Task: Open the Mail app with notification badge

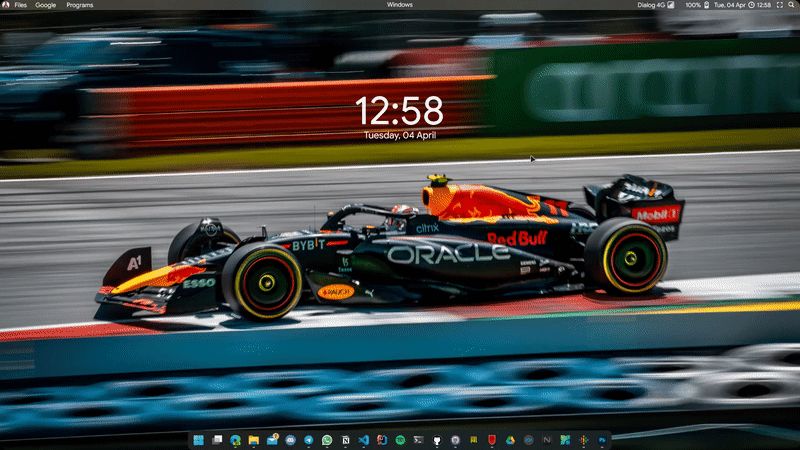Action: click(x=272, y=439)
